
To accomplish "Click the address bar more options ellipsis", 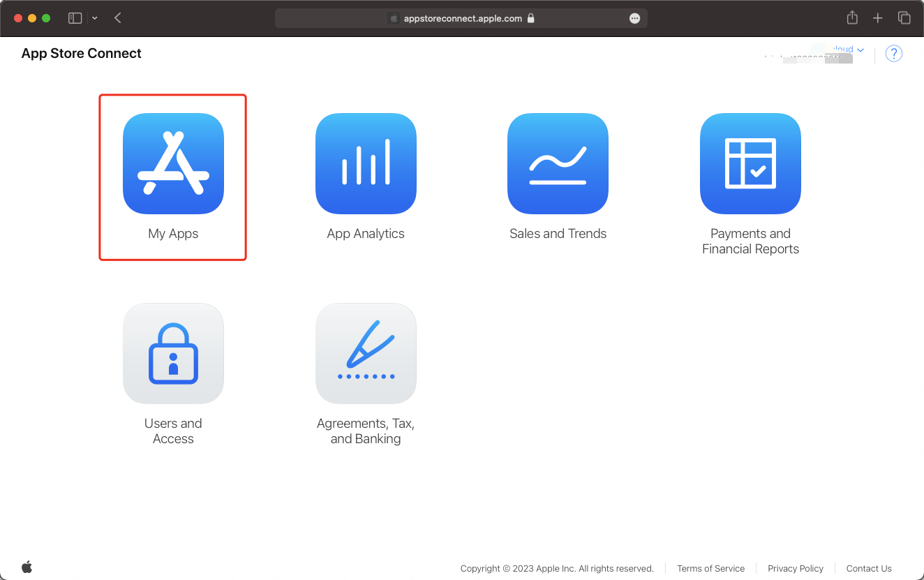I will 634,19.
